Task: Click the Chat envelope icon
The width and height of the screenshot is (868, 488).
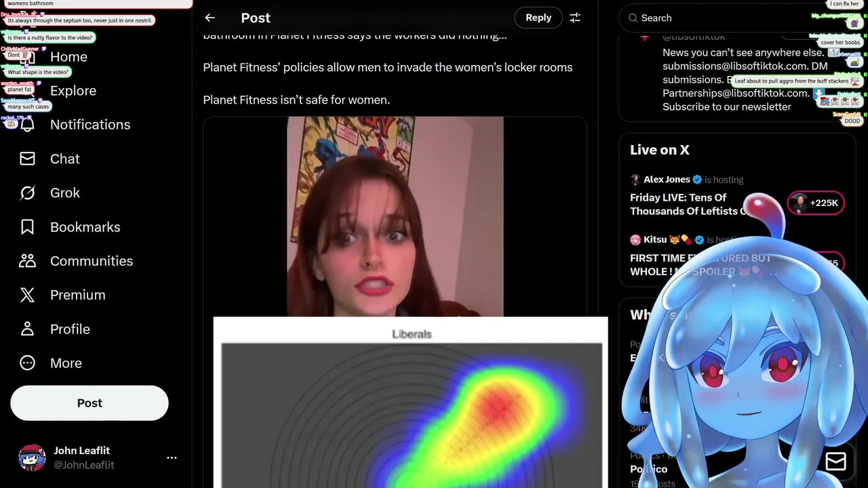Action: click(x=27, y=159)
